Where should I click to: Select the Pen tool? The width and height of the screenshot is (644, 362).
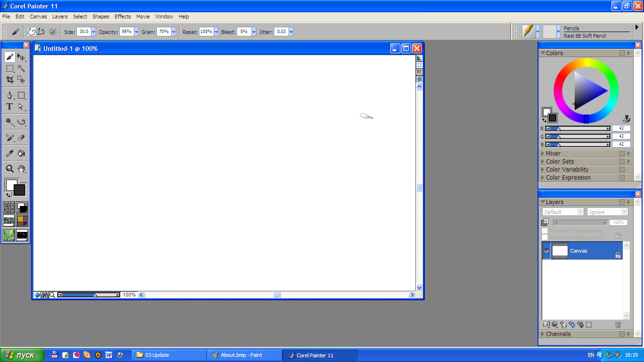(9, 96)
